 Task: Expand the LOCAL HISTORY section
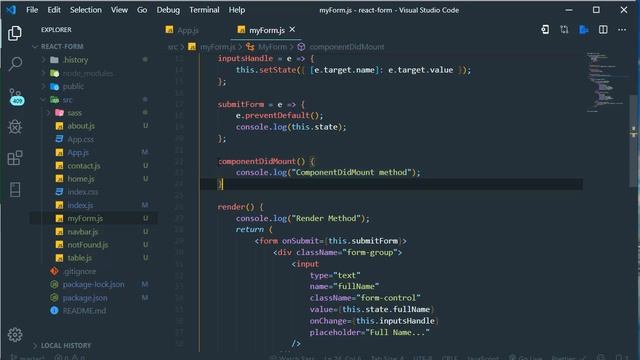click(35, 346)
